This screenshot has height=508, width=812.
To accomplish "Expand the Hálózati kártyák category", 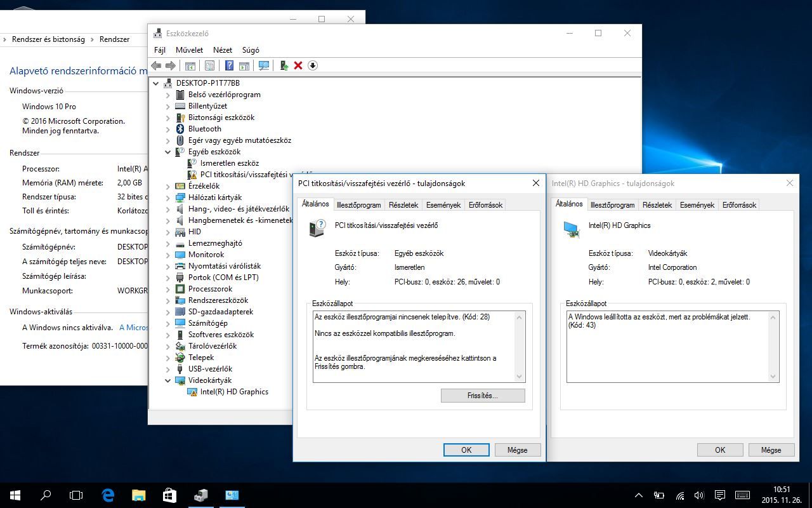I will (x=168, y=197).
